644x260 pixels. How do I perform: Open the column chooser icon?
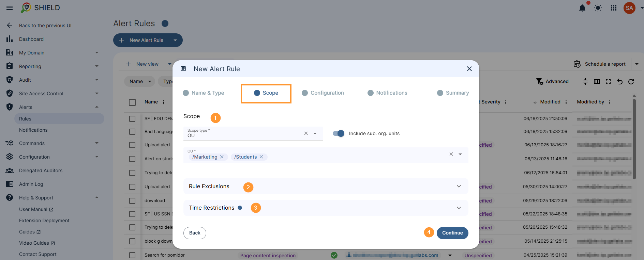(x=597, y=81)
